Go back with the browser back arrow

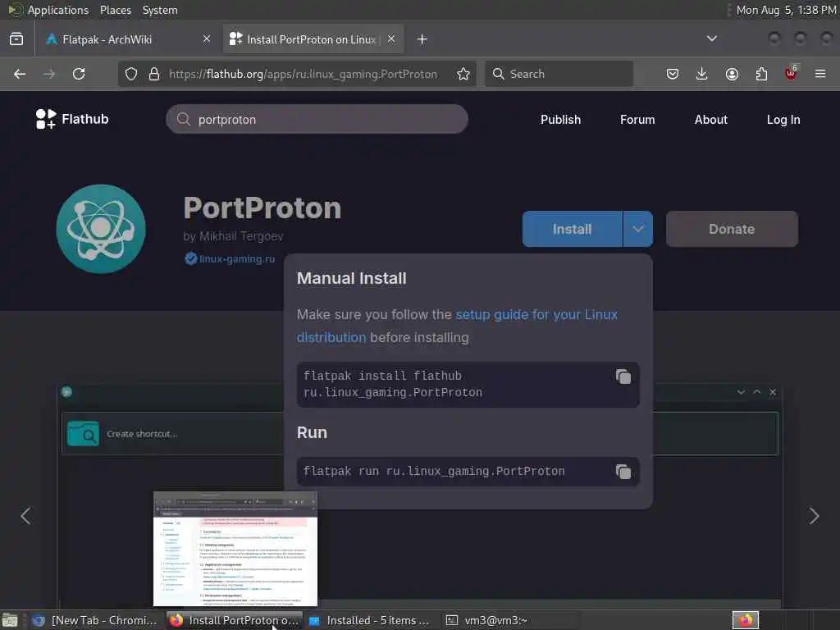20,74
